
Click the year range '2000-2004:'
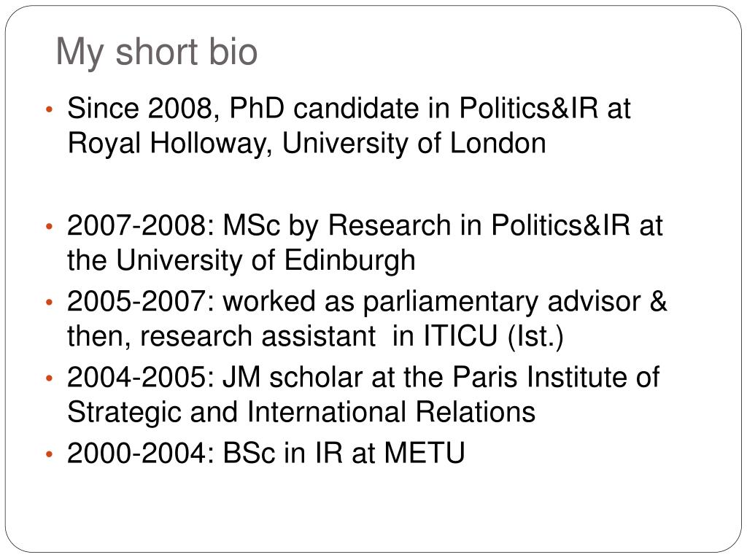[x=141, y=453]
